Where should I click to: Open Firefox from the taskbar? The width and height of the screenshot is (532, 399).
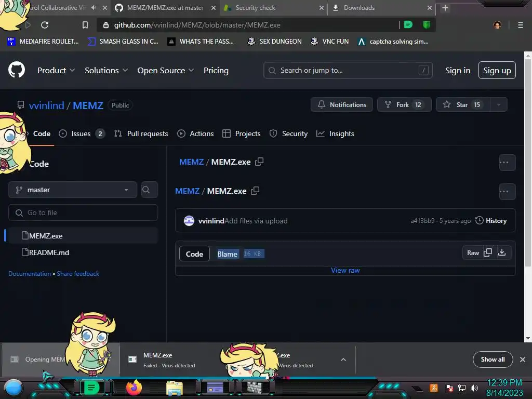[x=134, y=388]
